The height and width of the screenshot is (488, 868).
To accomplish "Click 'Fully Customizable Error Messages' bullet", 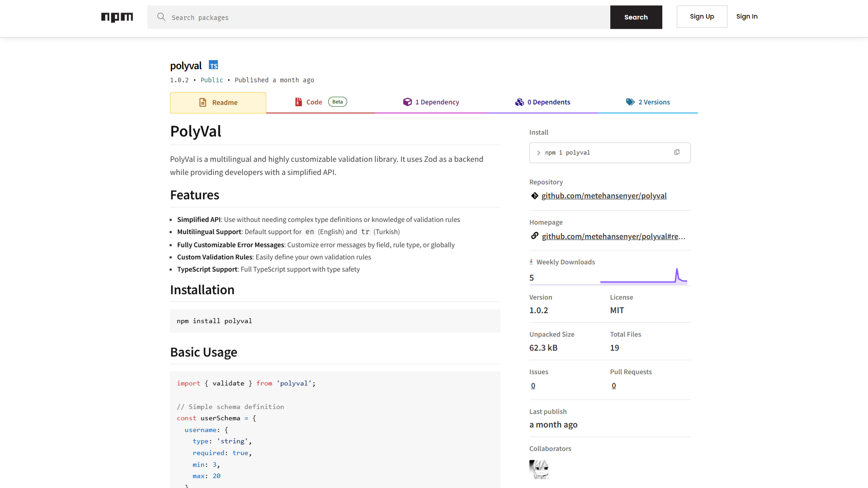I will (316, 245).
